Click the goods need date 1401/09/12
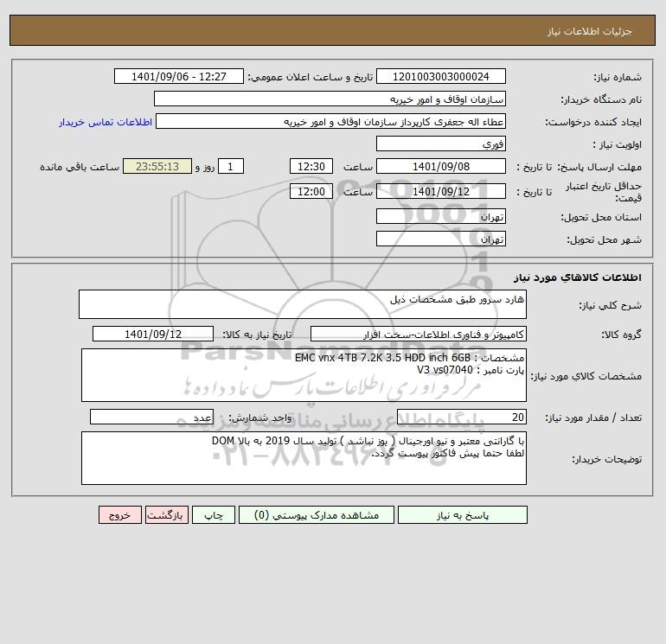This screenshot has height=644, width=666. coord(153,334)
